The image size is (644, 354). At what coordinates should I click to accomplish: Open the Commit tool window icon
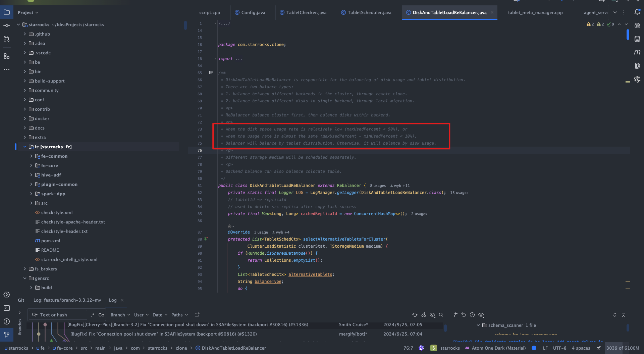(x=7, y=26)
